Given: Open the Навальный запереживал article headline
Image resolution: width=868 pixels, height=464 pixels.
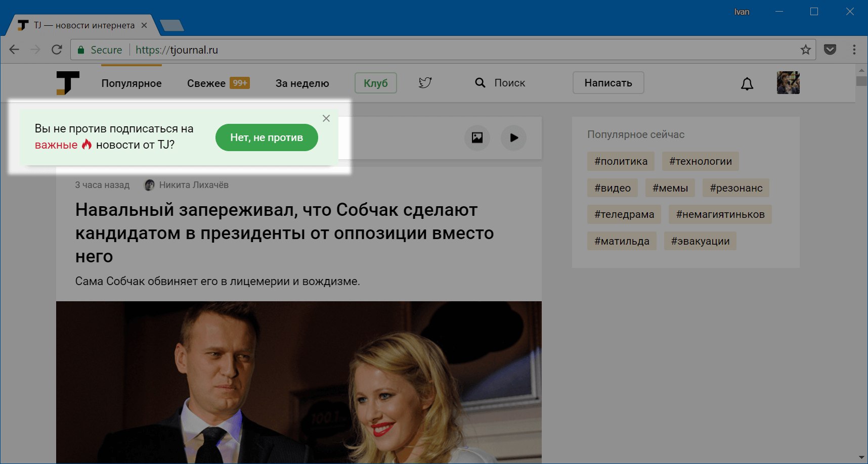Looking at the screenshot, I should point(284,233).
